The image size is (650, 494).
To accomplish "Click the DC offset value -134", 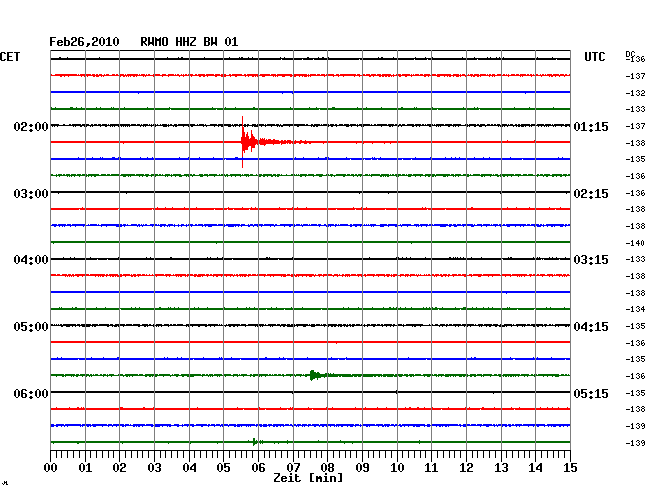I will point(635,309).
